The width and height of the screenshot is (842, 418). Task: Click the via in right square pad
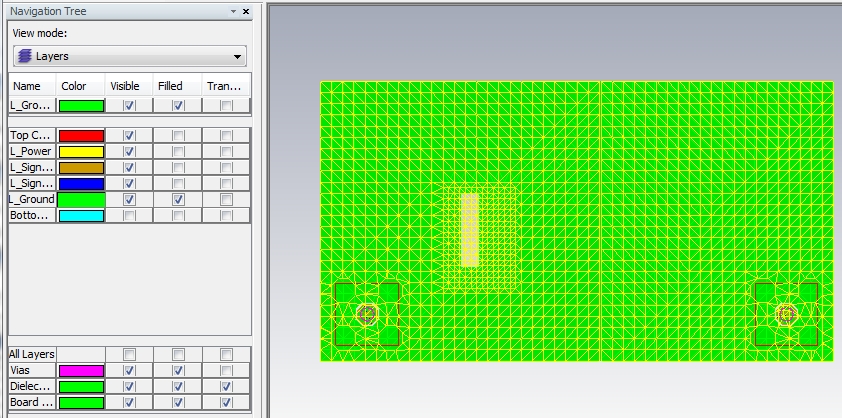tap(786, 314)
